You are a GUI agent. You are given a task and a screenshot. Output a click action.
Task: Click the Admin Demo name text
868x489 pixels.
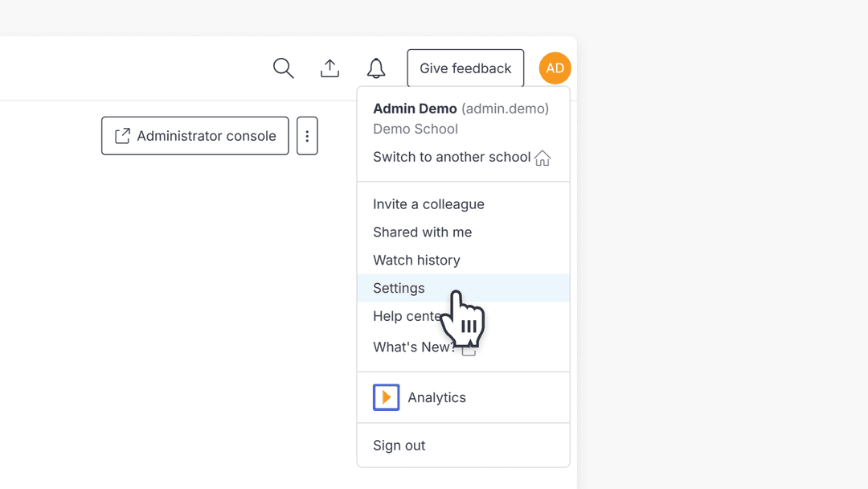pyautogui.click(x=415, y=109)
